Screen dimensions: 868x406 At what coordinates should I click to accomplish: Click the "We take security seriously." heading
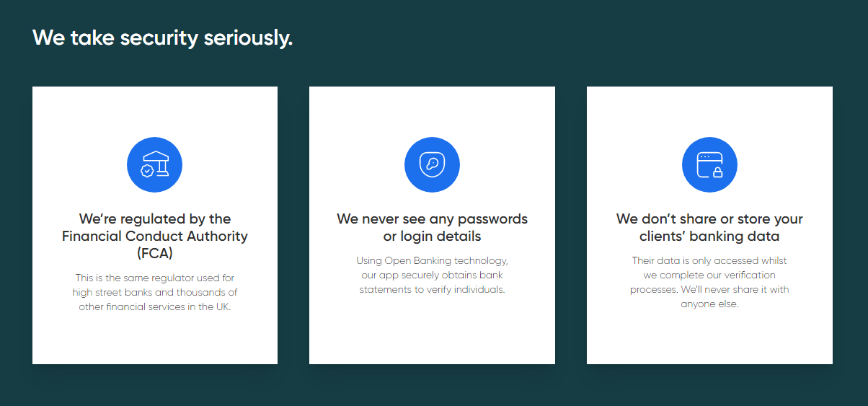[x=163, y=37]
